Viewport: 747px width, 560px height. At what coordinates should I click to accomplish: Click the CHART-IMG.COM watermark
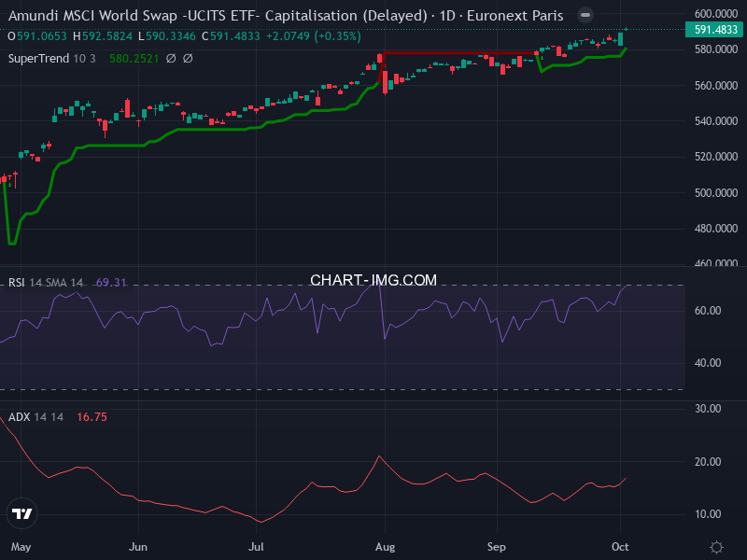tap(373, 280)
